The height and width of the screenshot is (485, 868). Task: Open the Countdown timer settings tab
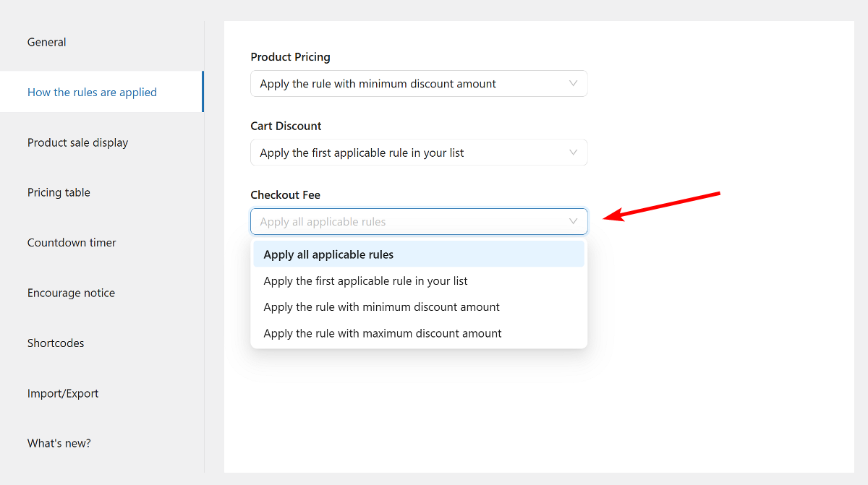click(x=72, y=242)
